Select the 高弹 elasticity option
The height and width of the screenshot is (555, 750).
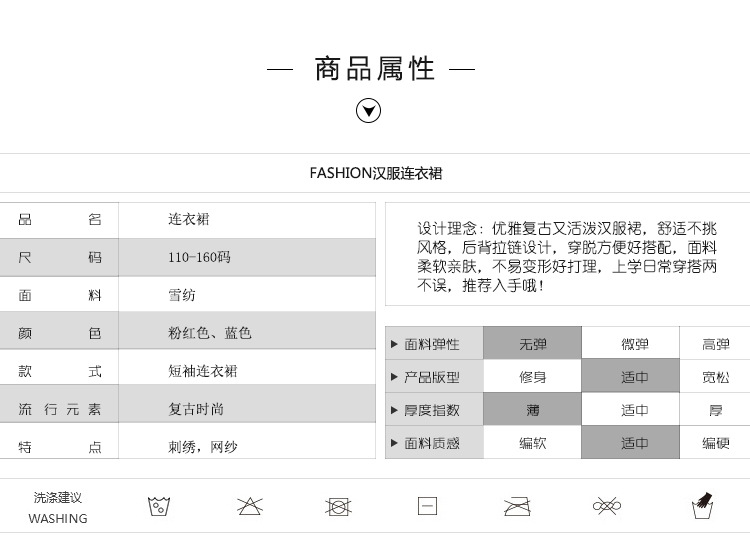coord(715,343)
